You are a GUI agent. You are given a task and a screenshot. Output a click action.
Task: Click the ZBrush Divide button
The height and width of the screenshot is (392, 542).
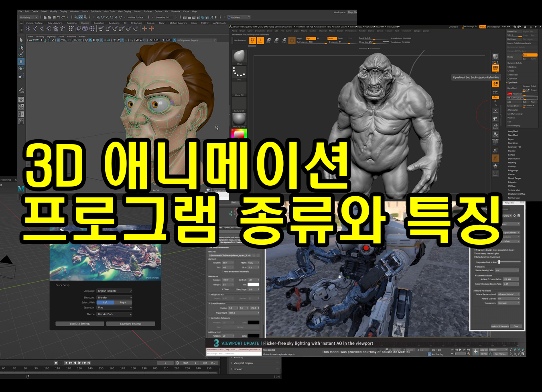[514, 57]
